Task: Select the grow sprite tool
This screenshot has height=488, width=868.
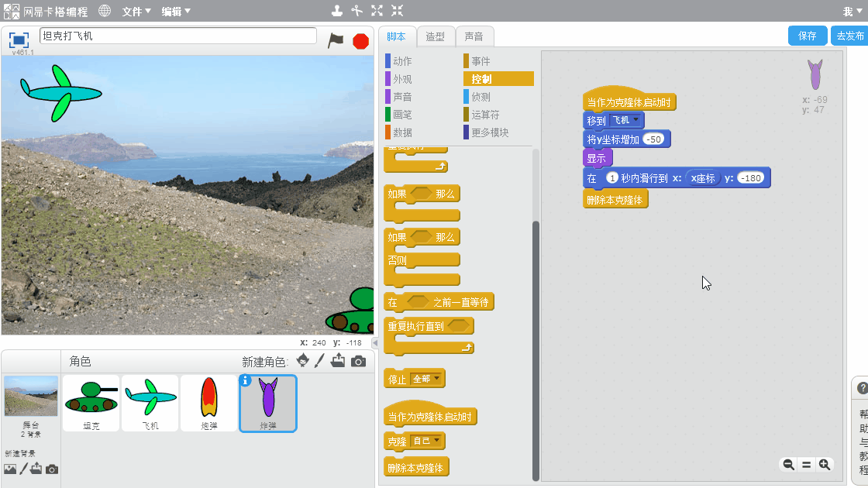Action: pyautogui.click(x=377, y=11)
